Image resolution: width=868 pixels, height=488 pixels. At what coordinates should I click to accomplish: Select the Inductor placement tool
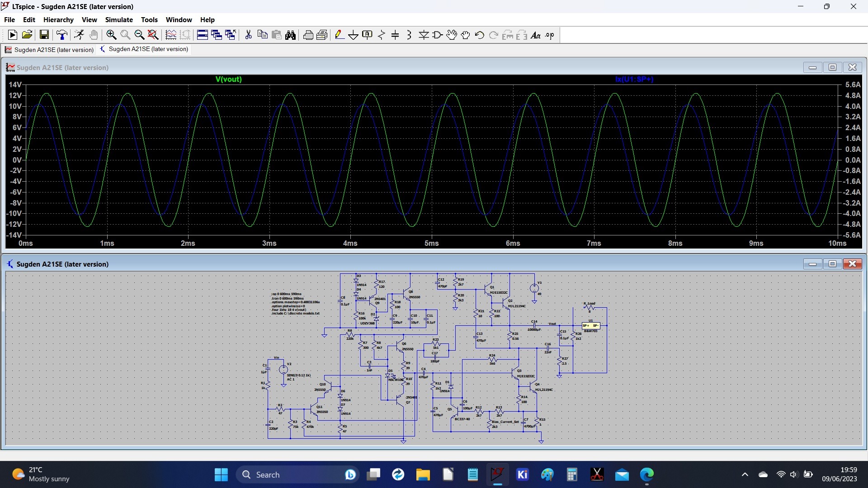(409, 35)
